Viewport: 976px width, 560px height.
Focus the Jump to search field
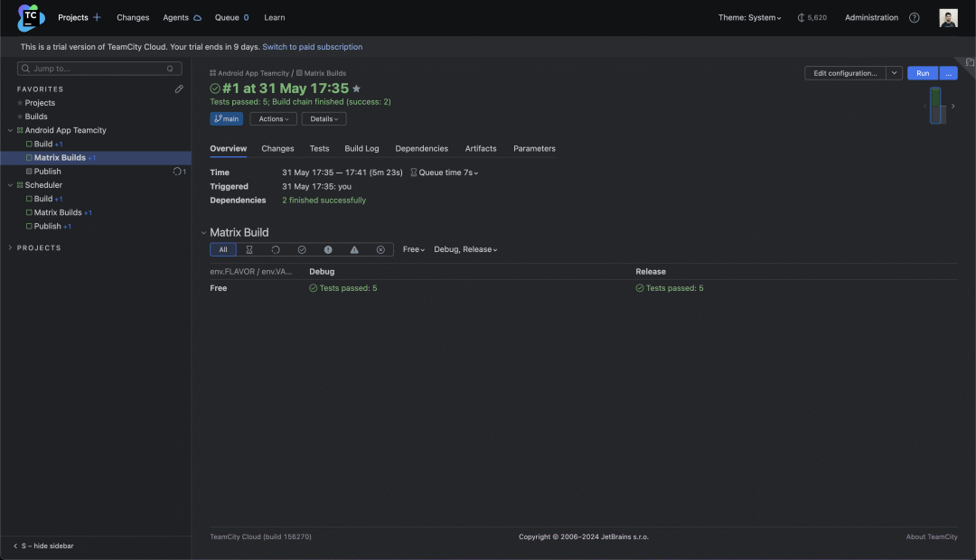pos(99,69)
